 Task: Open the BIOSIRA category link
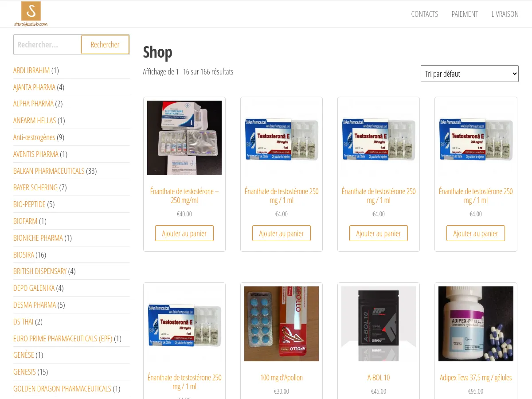click(x=23, y=254)
